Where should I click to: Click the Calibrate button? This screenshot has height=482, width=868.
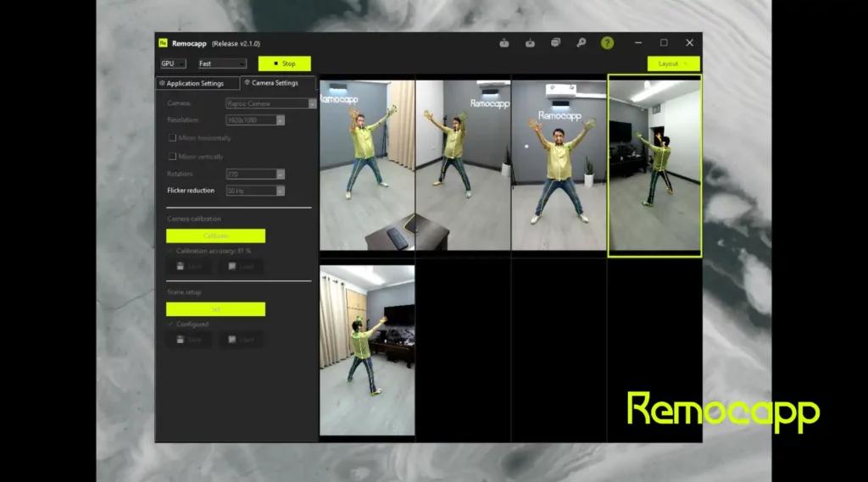point(215,235)
